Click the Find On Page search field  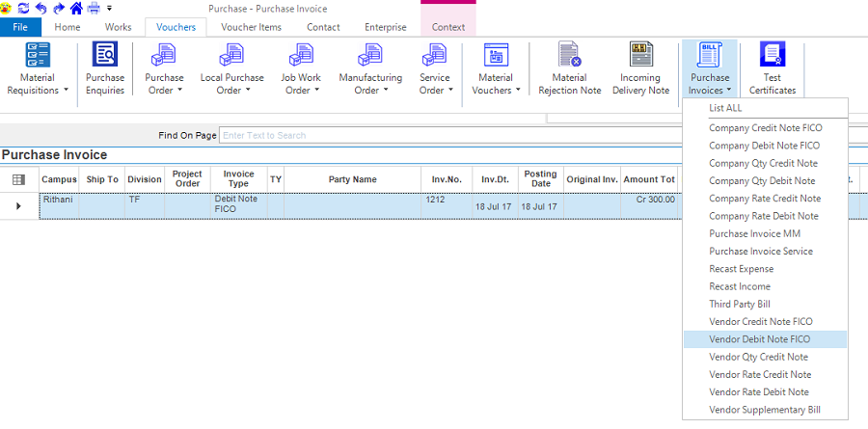tap(384, 136)
